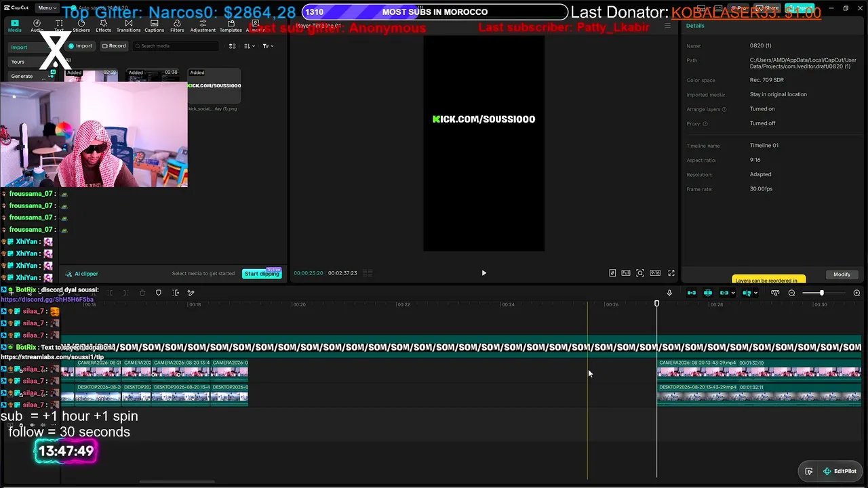This screenshot has width=868, height=488.
Task: Click the compare frames icon beside timecode
Action: (x=367, y=273)
